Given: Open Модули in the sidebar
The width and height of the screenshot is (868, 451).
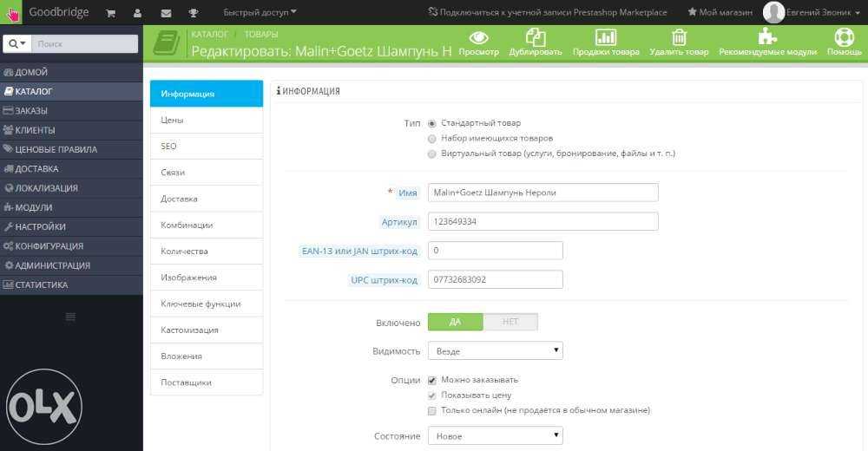Looking at the screenshot, I should [71, 207].
